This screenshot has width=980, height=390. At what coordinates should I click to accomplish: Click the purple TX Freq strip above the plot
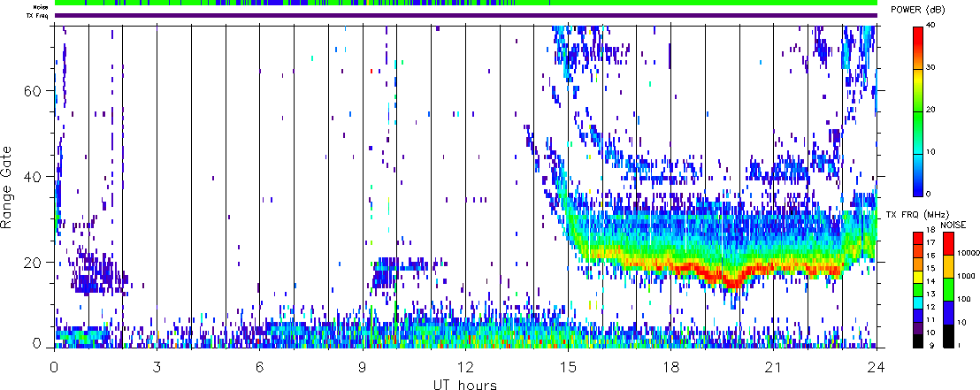[x=465, y=14]
